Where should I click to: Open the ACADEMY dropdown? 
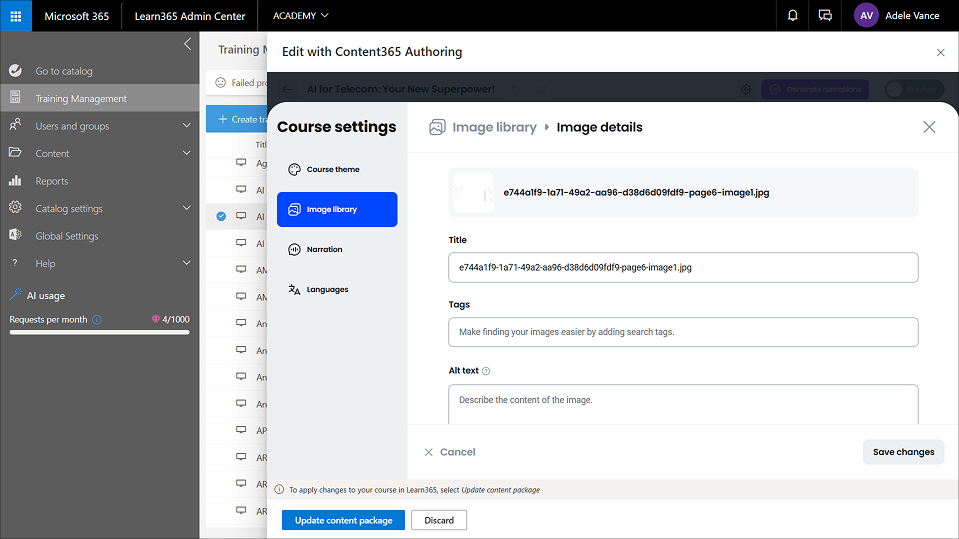pos(300,16)
